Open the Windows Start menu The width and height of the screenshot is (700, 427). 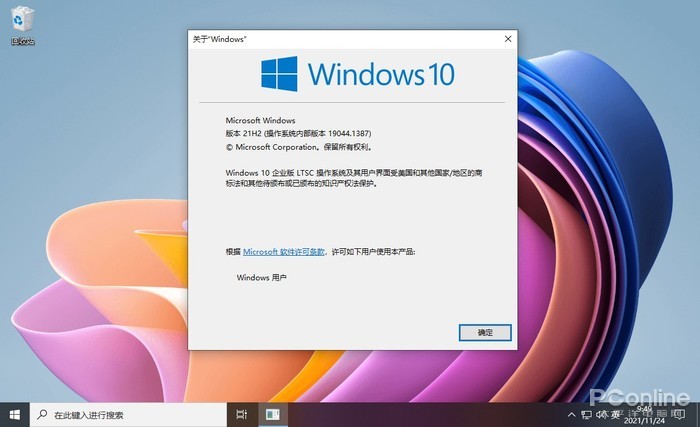pos(15,415)
